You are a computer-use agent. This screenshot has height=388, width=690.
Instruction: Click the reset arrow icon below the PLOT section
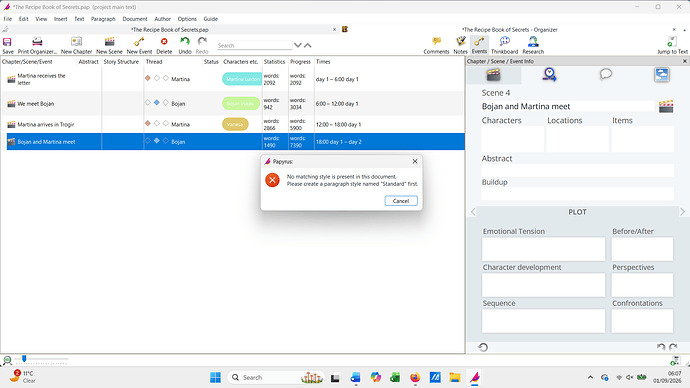pos(483,347)
